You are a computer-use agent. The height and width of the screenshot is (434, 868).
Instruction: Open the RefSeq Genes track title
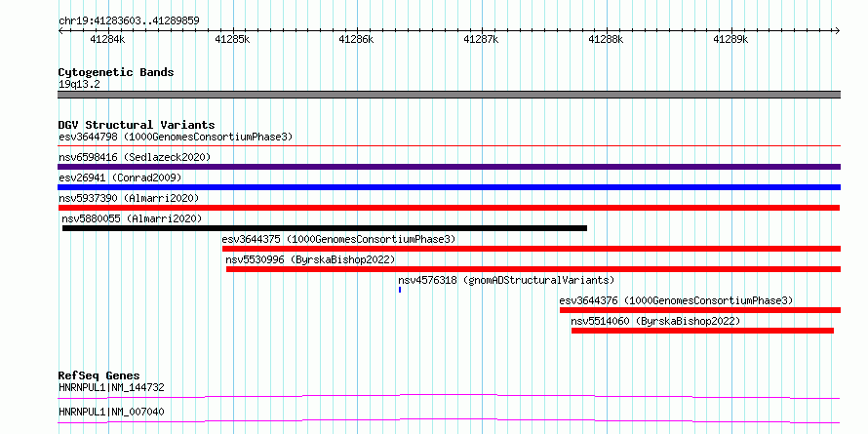(99, 375)
